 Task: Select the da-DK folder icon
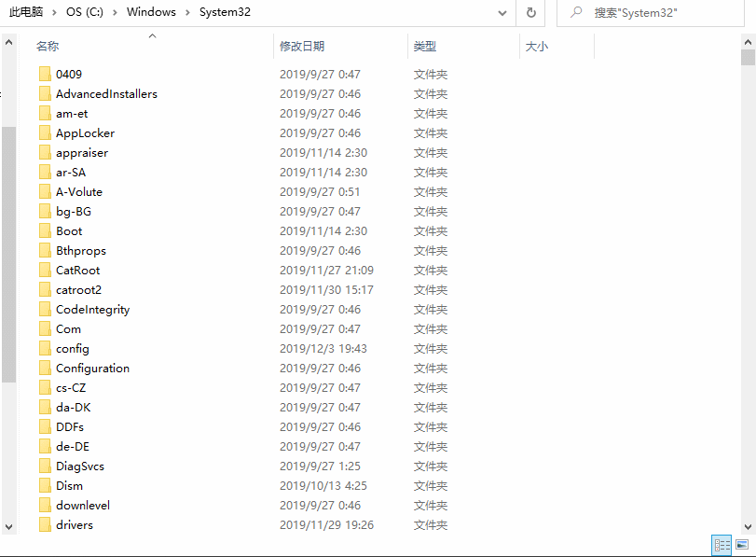coord(45,408)
